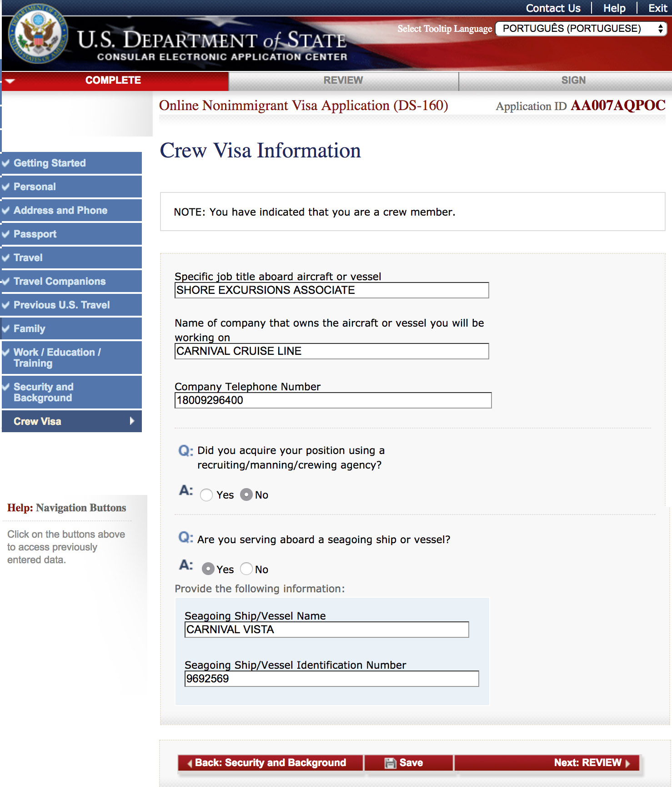This screenshot has height=787, width=672.
Task: Click the Save button floppy disk icon
Action: coord(390,763)
